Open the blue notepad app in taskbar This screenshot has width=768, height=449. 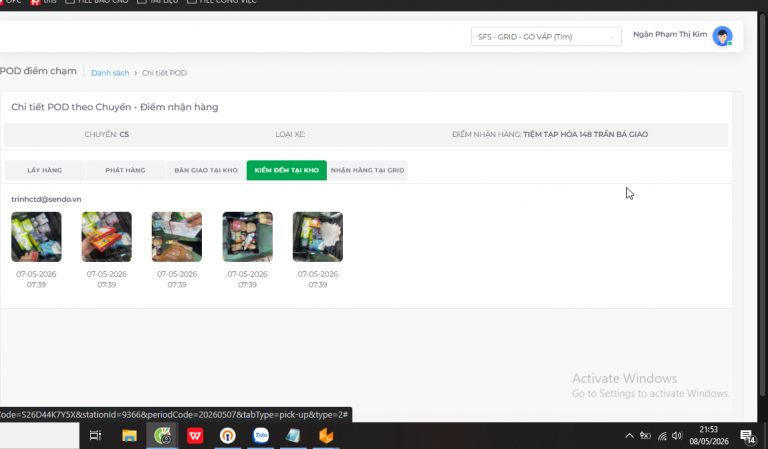[293, 435]
